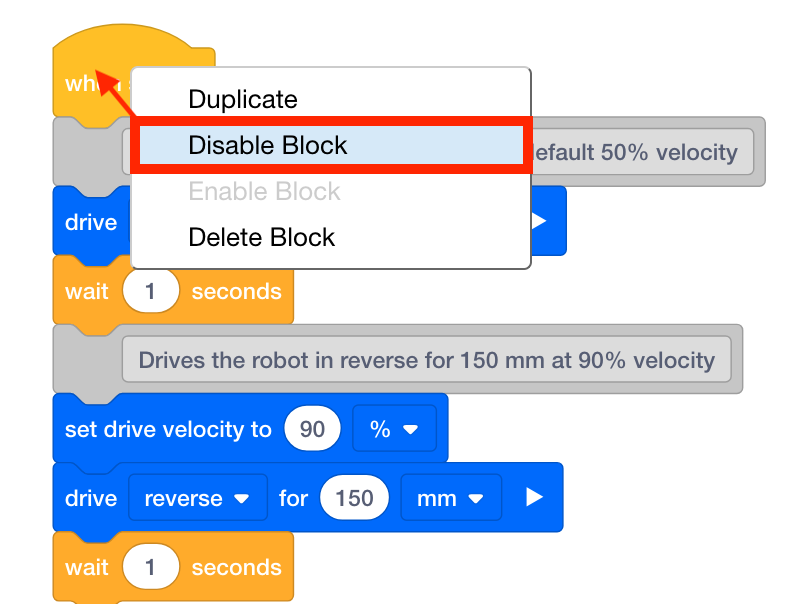
Task: Choose Duplicate from the context menu
Action: (x=241, y=99)
